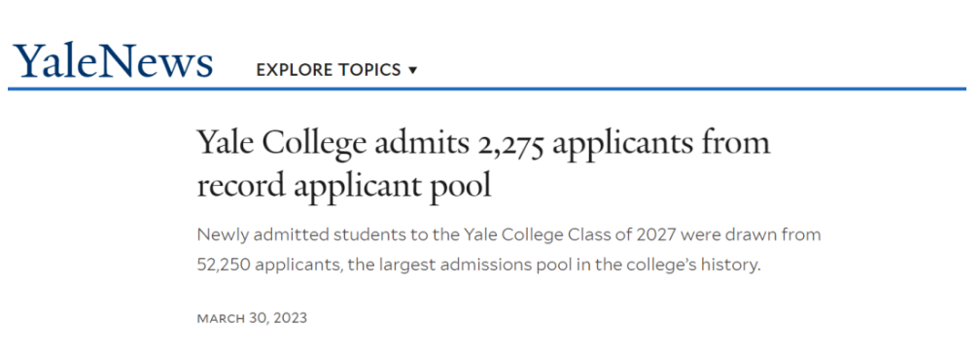The image size is (980, 356).
Task: Click 'record applicant pool' headline line
Action: (x=344, y=186)
